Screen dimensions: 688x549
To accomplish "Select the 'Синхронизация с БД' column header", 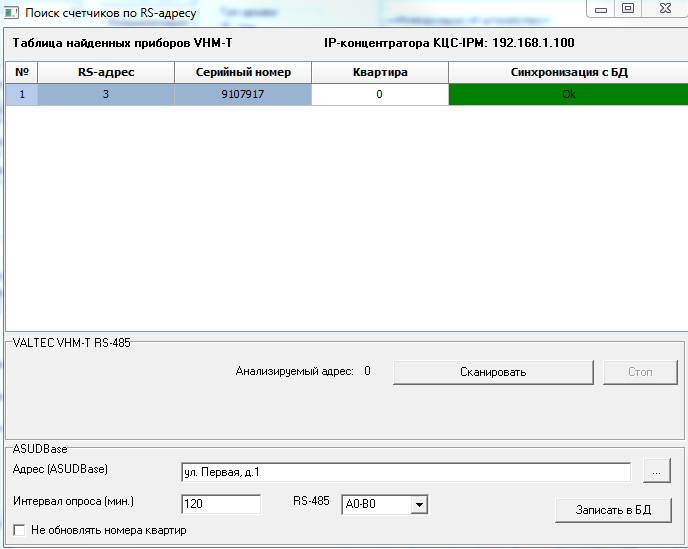I will (568, 72).
